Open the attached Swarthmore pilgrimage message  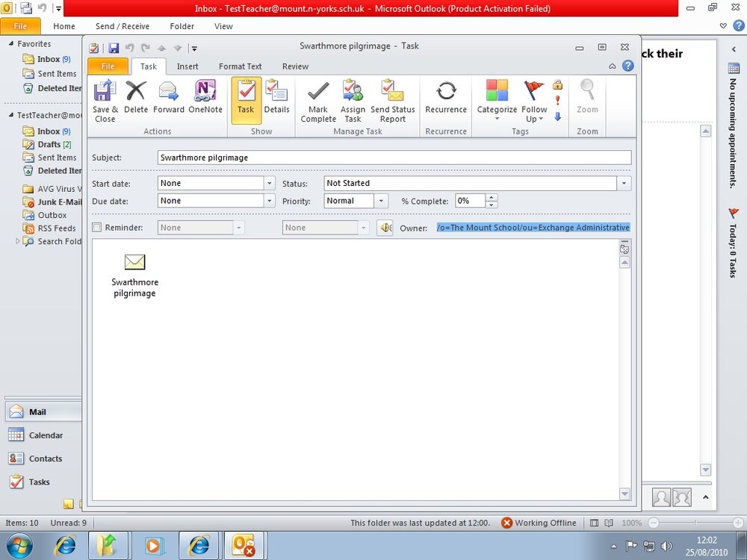pyautogui.click(x=134, y=276)
